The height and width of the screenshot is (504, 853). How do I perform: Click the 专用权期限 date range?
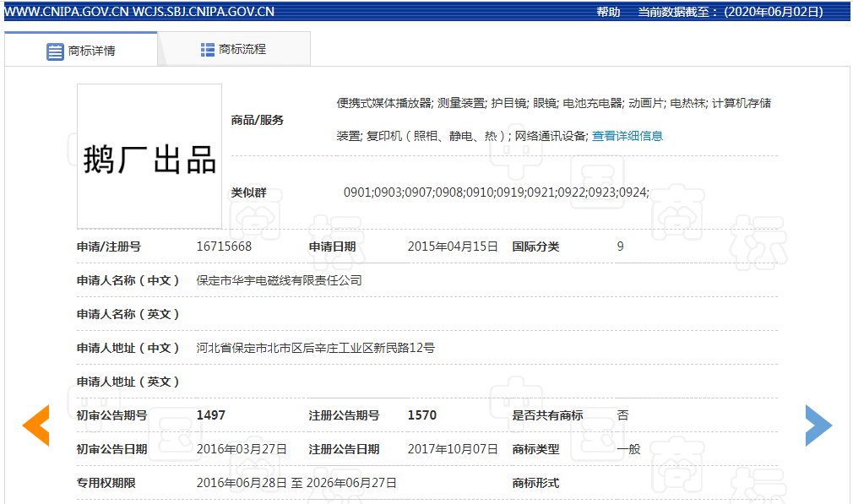tap(296, 483)
